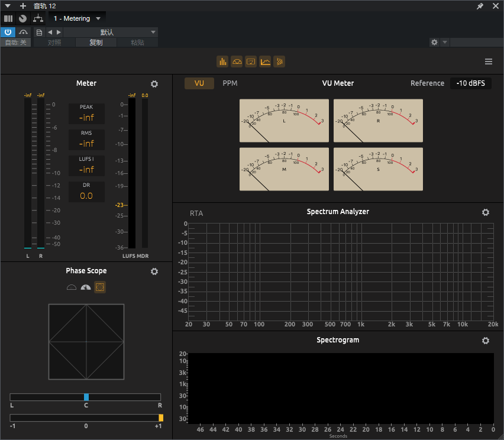Click the yellow correlation slider handle

point(161,418)
